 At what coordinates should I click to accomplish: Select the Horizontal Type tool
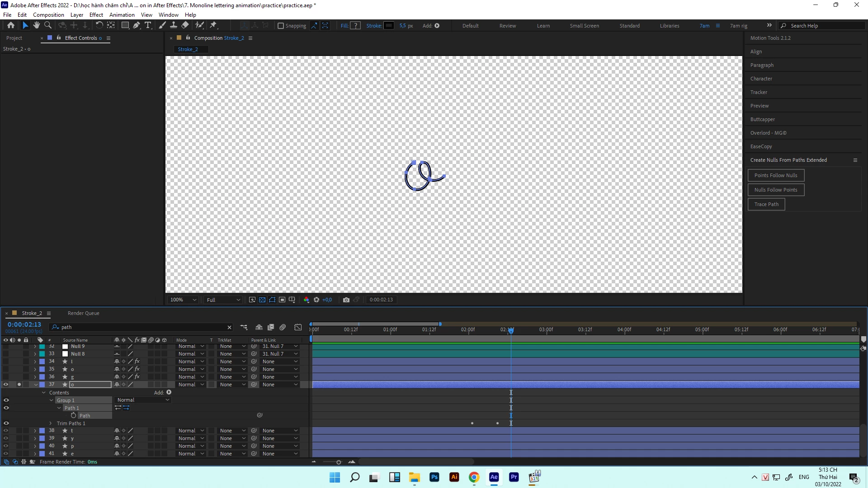tap(148, 25)
